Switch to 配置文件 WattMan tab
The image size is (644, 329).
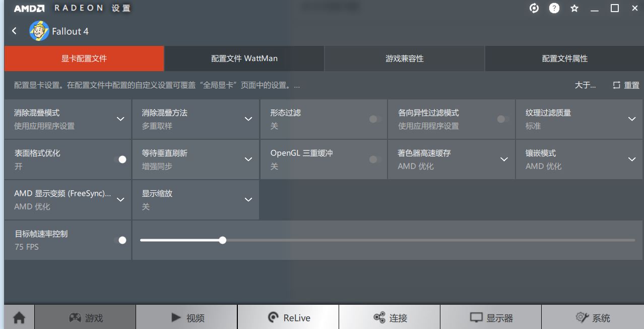(x=244, y=59)
